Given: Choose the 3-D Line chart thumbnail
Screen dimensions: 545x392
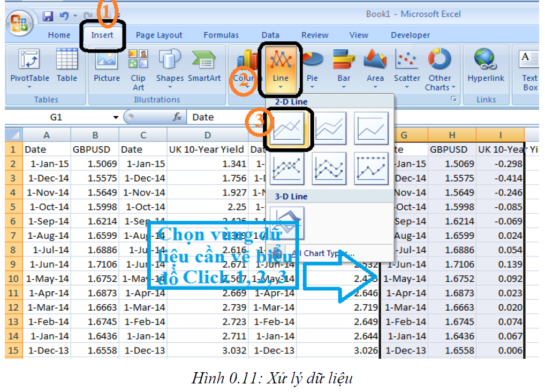Looking at the screenshot, I should (288, 223).
